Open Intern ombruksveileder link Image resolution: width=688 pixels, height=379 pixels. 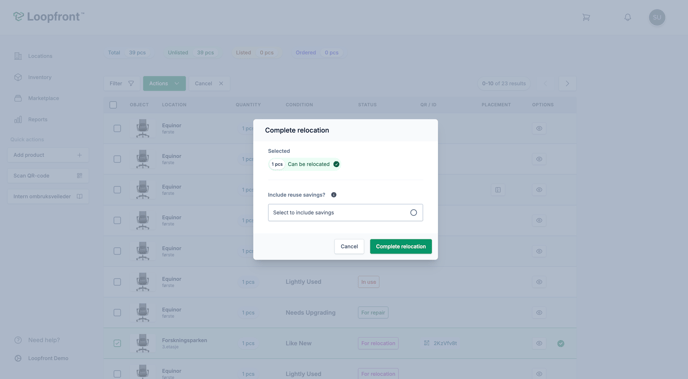[48, 196]
